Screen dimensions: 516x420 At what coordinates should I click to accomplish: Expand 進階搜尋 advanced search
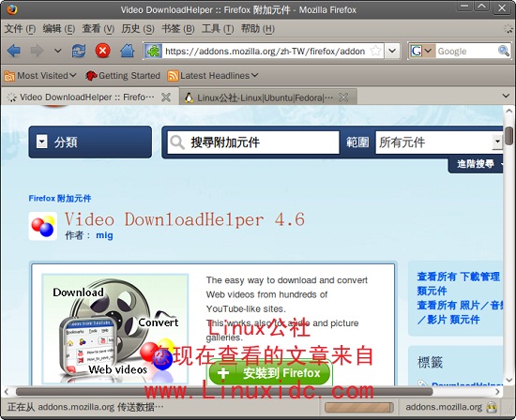point(476,164)
